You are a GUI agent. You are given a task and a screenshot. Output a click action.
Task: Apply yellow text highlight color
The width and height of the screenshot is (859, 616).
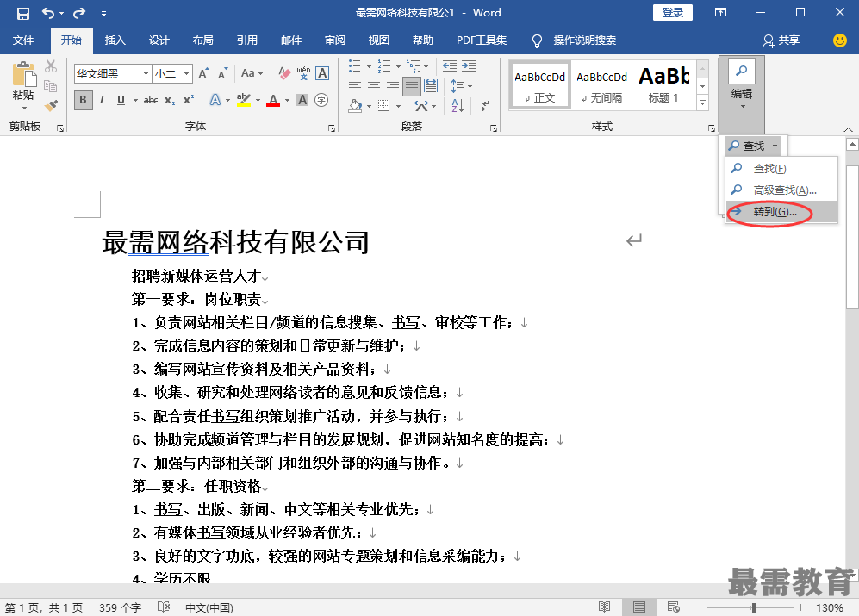(x=243, y=100)
